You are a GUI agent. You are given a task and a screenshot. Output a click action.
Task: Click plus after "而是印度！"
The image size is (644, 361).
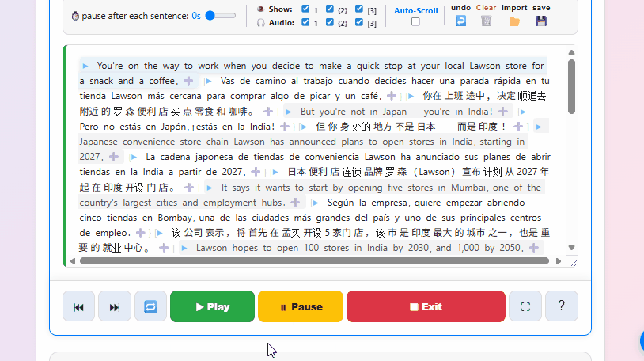point(518,126)
